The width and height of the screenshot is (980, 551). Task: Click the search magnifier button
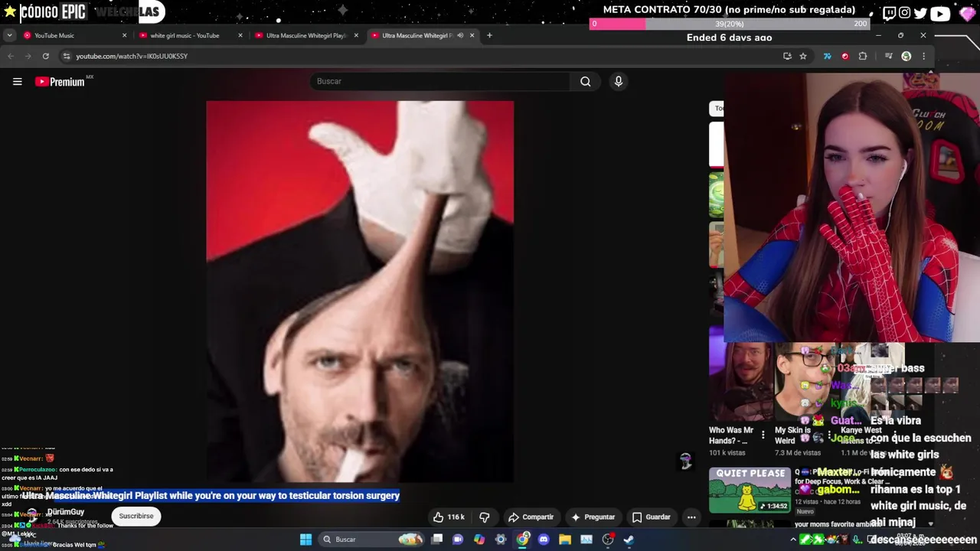tap(585, 81)
